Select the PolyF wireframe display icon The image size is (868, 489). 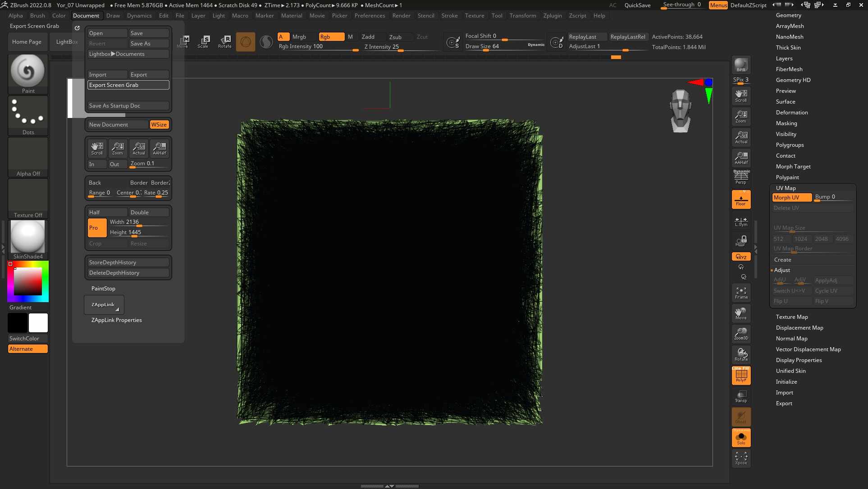point(740,376)
